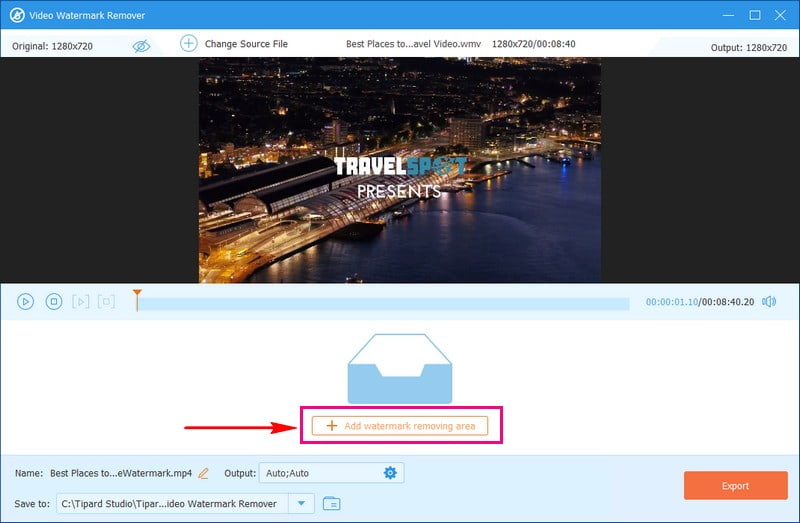
Task: Click the snapshot icon in playback bar
Action: 106,301
